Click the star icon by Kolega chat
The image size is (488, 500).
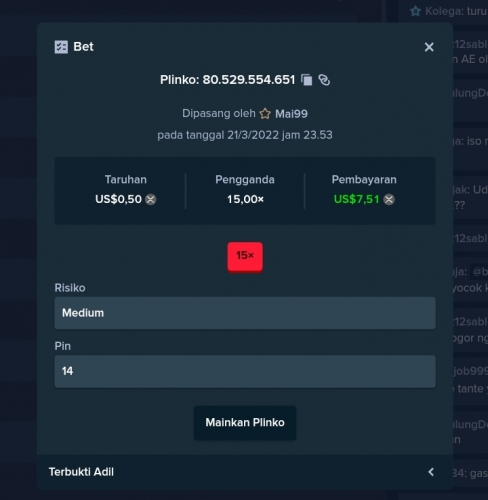[416, 11]
